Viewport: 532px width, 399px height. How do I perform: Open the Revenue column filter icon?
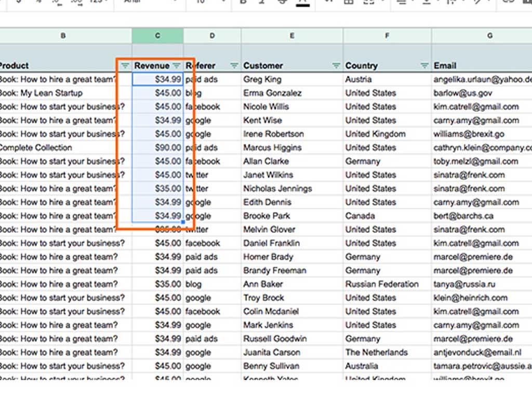pos(177,65)
